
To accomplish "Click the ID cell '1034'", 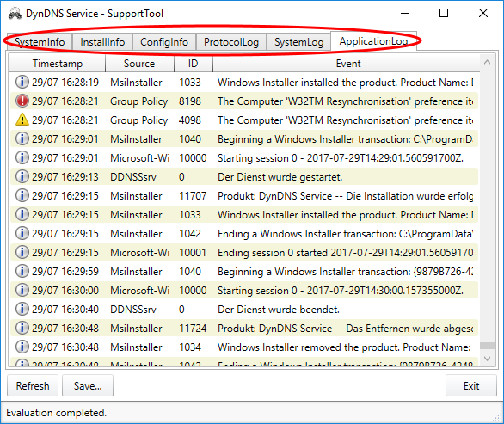I will (x=189, y=347).
